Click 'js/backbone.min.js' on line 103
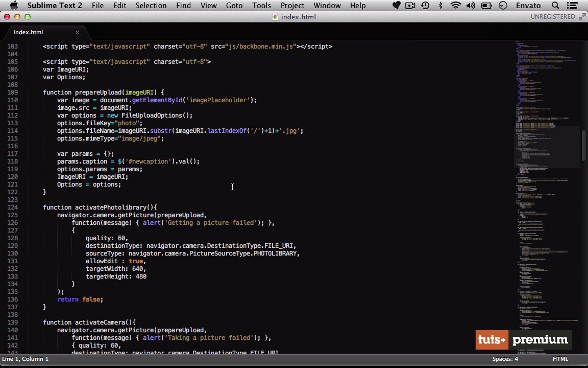Screen dimensions: 588x368 click(x=261, y=47)
